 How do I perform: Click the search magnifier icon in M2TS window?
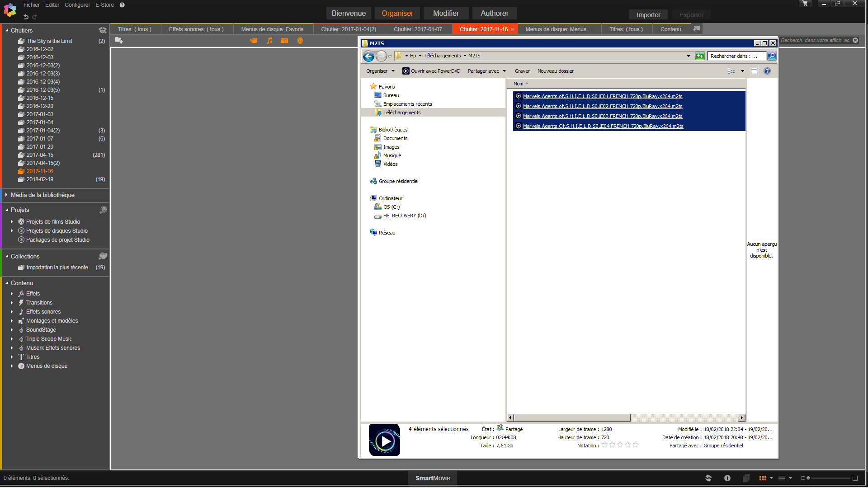tap(772, 56)
